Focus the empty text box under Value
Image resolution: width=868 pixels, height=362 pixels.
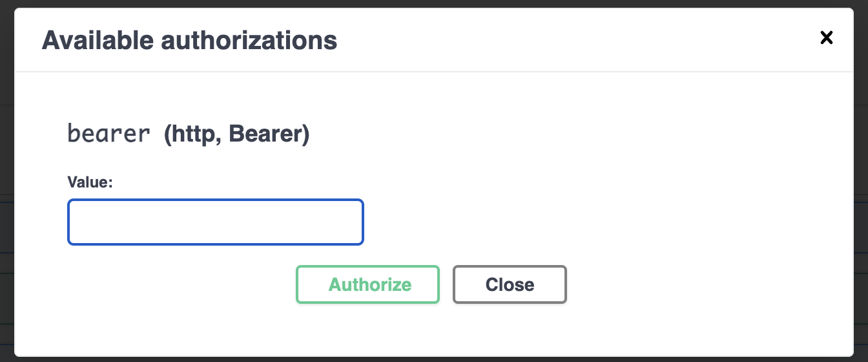(216, 222)
